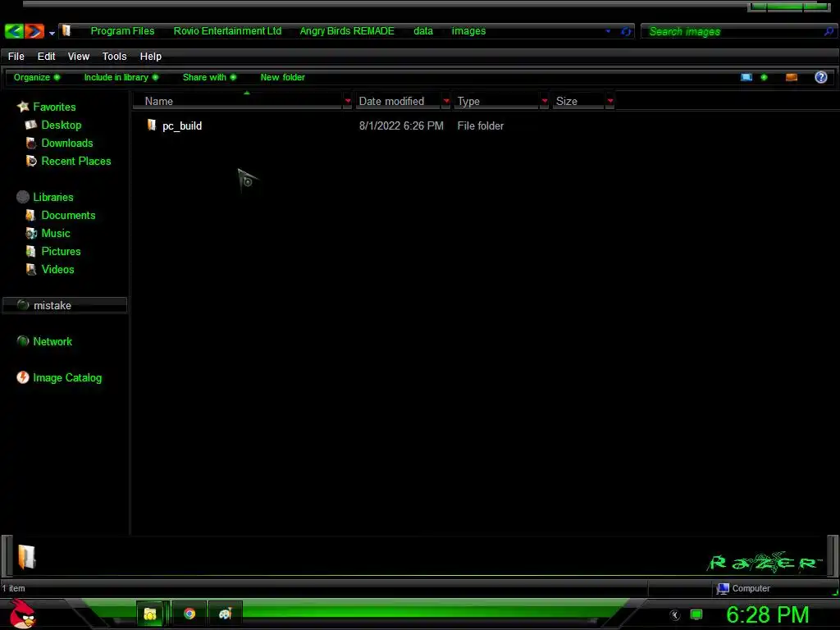Select Favorites in the navigation pane
Screen dimensions: 840x630
pos(54,107)
